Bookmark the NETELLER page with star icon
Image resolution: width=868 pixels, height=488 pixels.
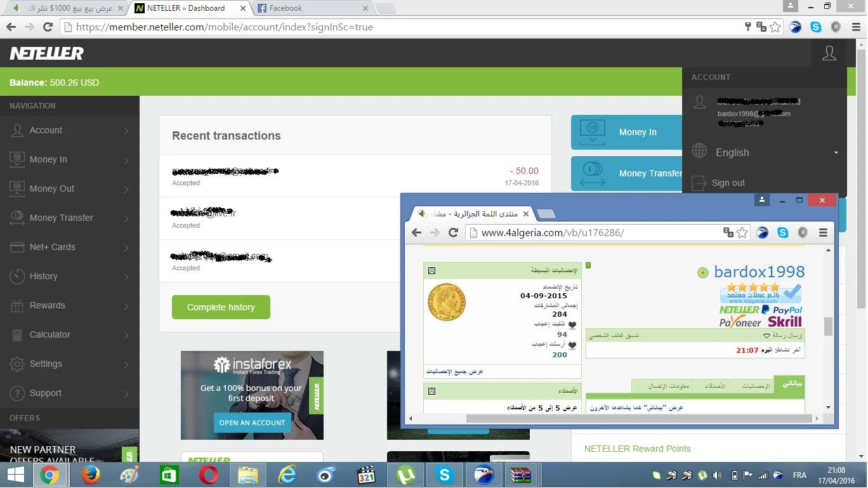coord(775,27)
